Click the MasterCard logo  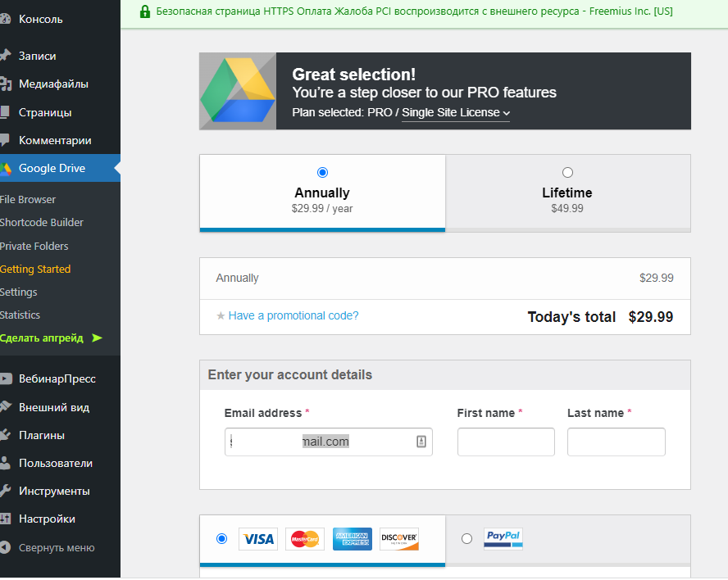coord(305,539)
